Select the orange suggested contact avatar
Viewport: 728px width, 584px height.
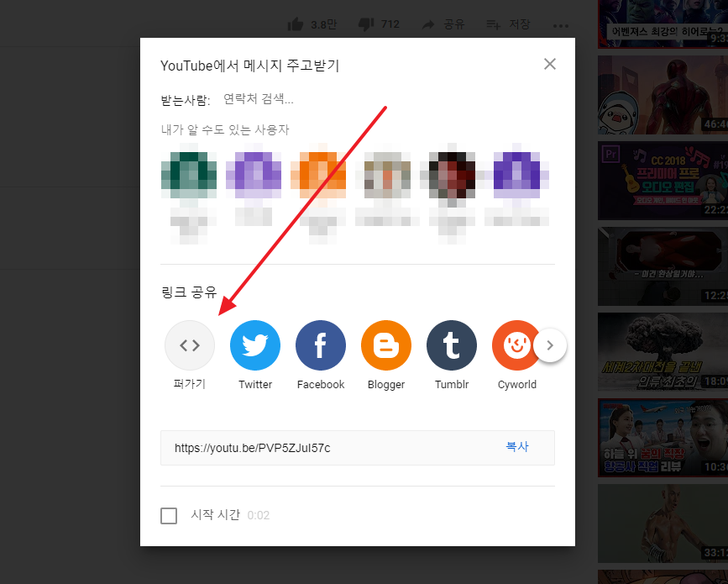(x=318, y=175)
